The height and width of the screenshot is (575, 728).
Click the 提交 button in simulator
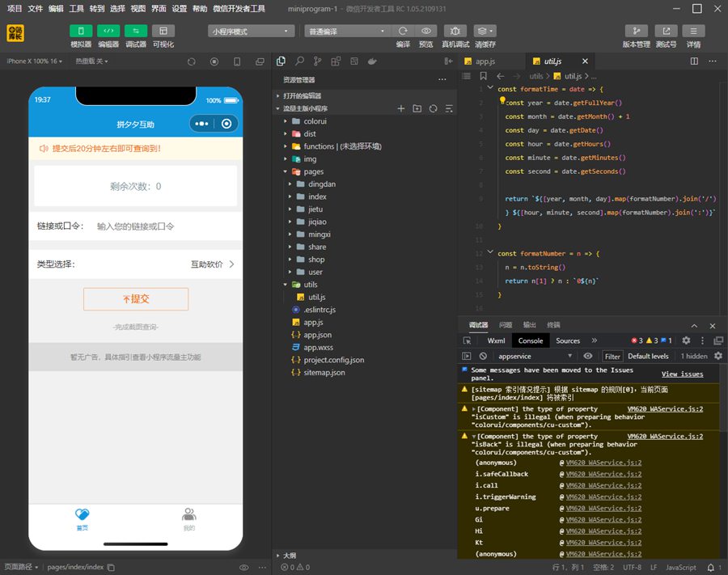coord(136,299)
